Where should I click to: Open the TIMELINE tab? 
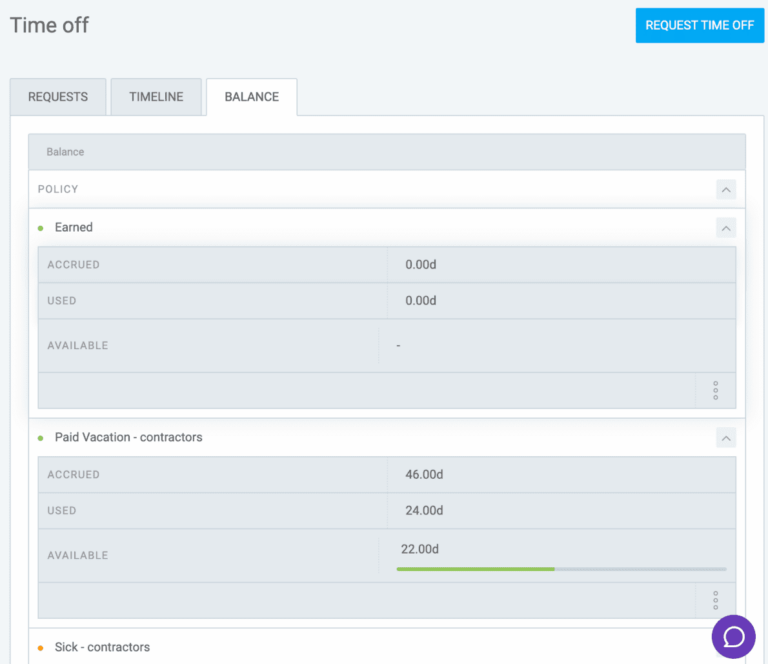click(156, 97)
